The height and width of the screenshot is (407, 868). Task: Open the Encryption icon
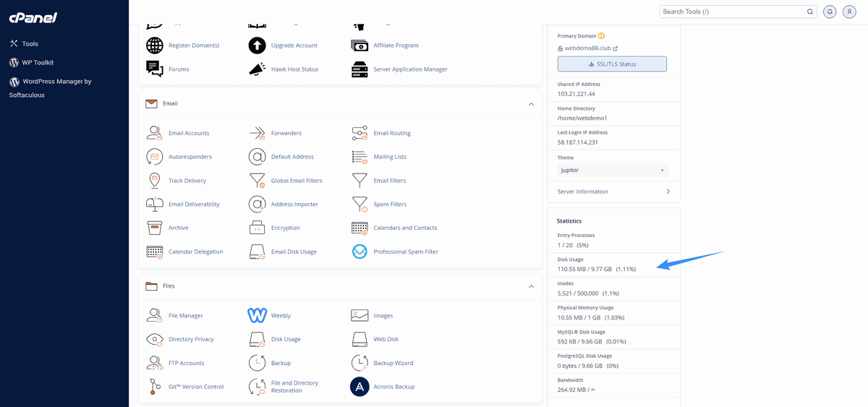pos(257,228)
